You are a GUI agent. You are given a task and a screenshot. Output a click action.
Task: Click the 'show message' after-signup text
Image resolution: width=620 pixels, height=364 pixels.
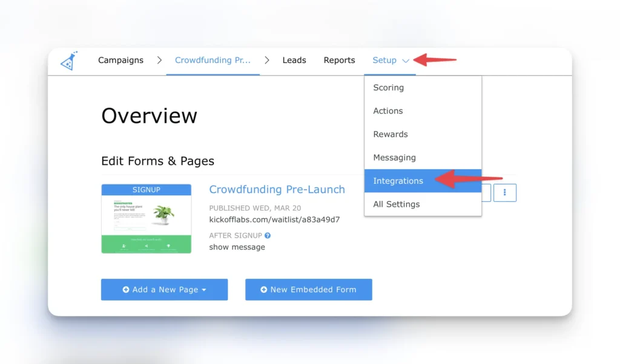pos(237,247)
